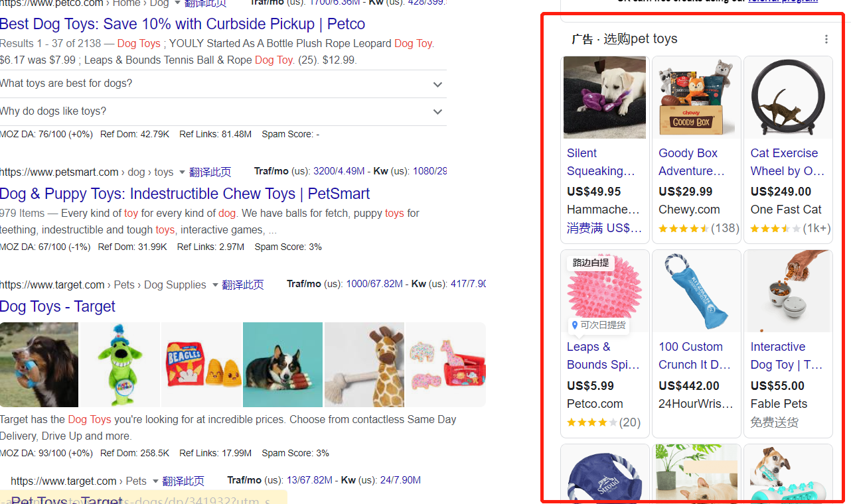Click the star rating on Leaps & Bounds ball
851x504 pixels.
(593, 422)
